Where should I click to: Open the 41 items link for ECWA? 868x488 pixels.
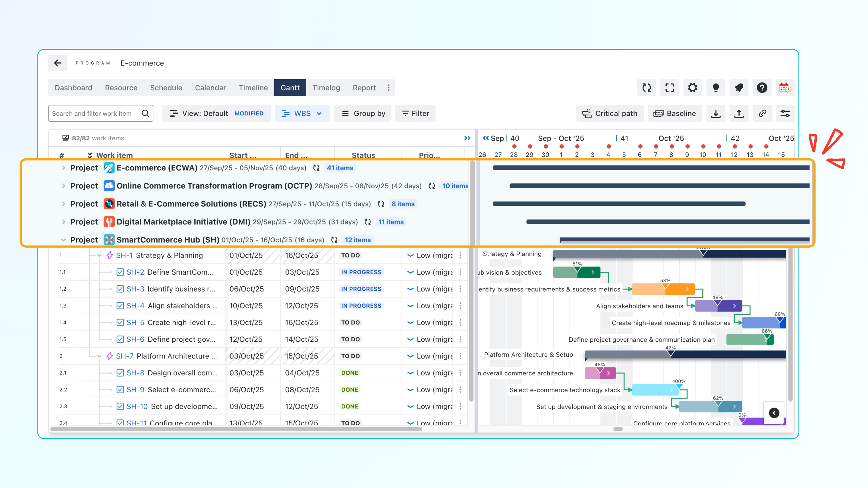coord(340,168)
